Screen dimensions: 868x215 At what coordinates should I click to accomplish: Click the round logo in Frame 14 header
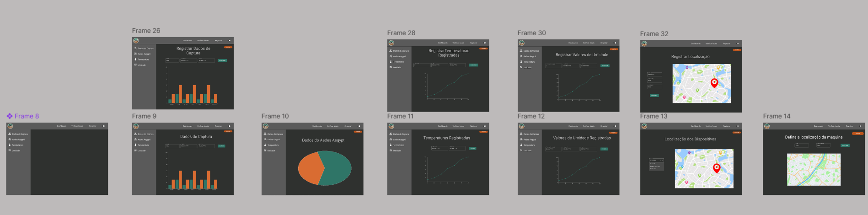tap(766, 126)
